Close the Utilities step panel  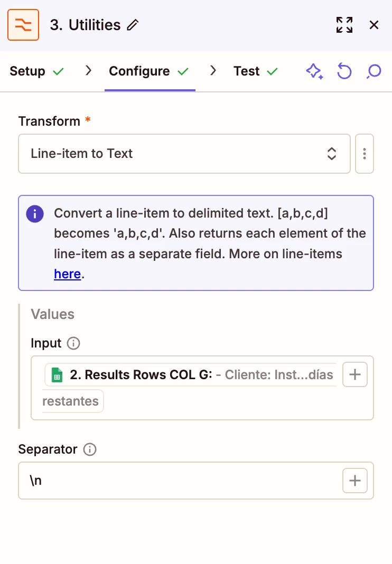click(374, 25)
